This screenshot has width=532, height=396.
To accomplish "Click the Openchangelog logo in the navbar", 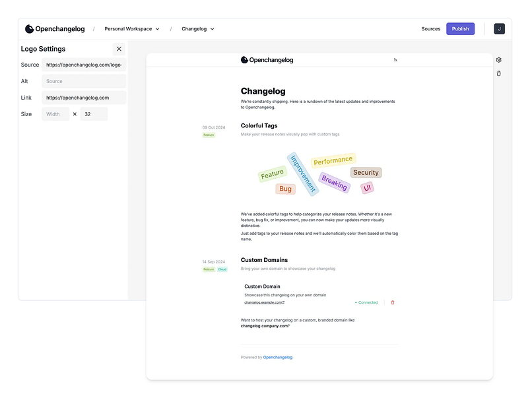I will coord(56,28).
